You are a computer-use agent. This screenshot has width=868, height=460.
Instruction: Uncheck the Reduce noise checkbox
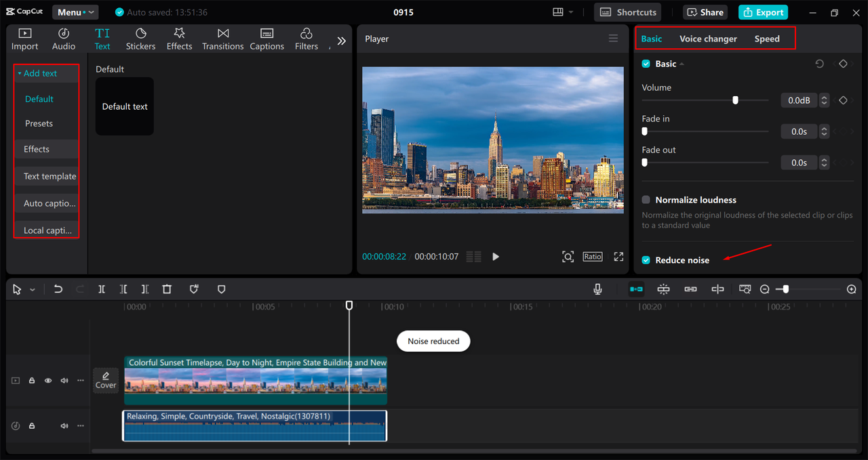646,260
